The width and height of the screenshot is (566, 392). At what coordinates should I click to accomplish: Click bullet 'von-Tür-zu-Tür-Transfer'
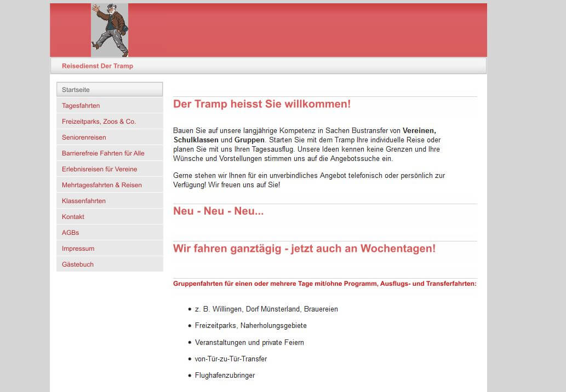[x=231, y=359]
